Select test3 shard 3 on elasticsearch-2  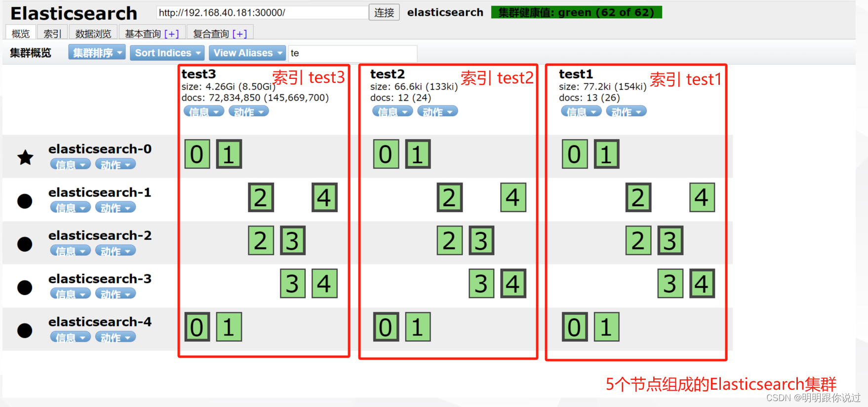pos(293,240)
